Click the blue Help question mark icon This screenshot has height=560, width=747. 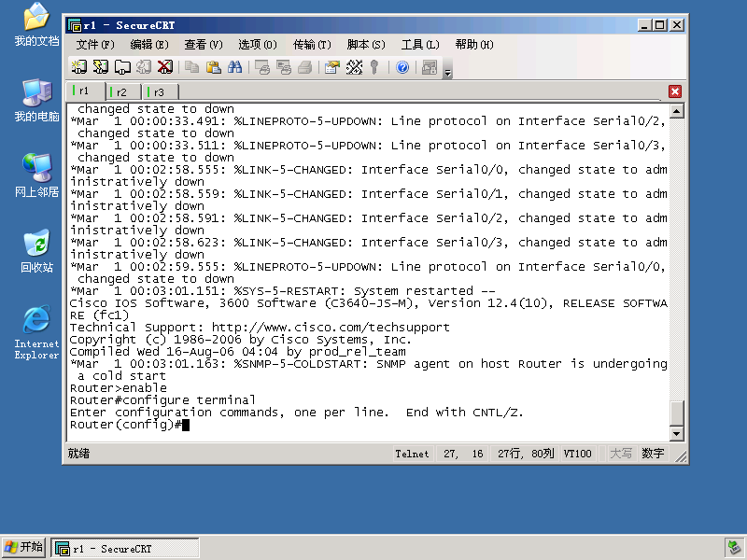[402, 67]
